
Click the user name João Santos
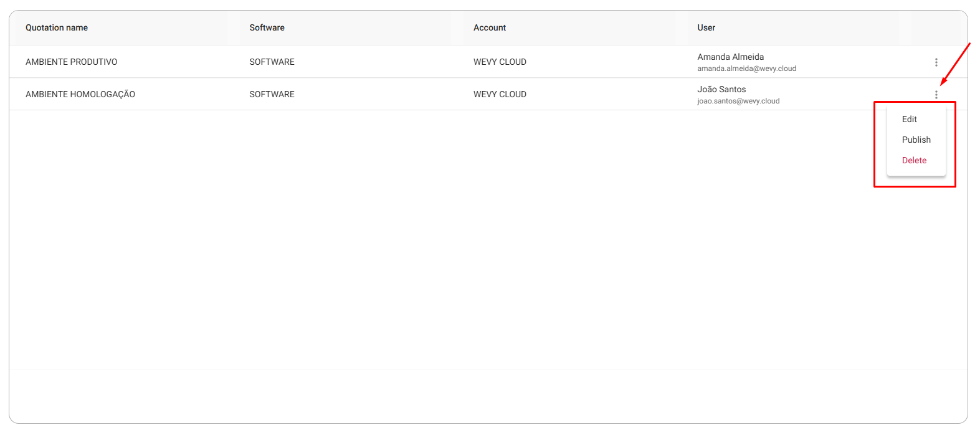pos(721,89)
